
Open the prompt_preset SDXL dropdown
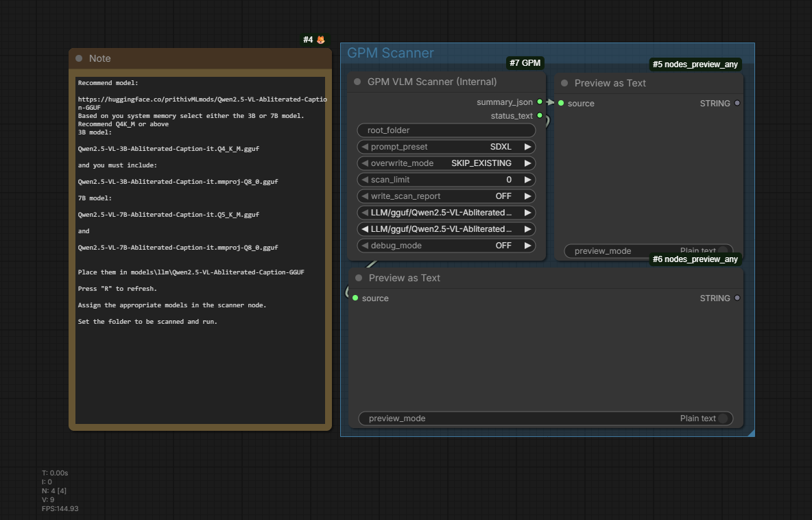pyautogui.click(x=446, y=147)
